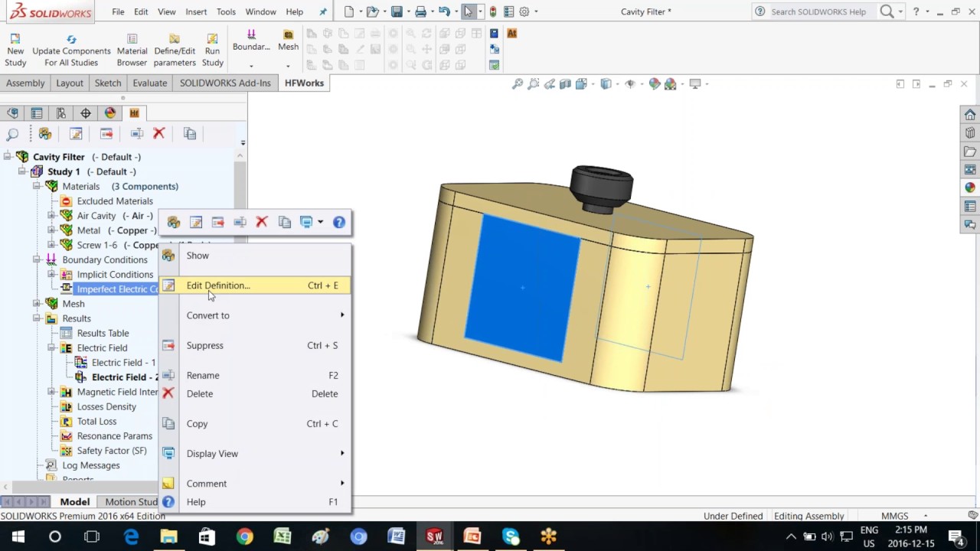Open the Convert to submenu
The width and height of the screenshot is (980, 551).
point(255,315)
